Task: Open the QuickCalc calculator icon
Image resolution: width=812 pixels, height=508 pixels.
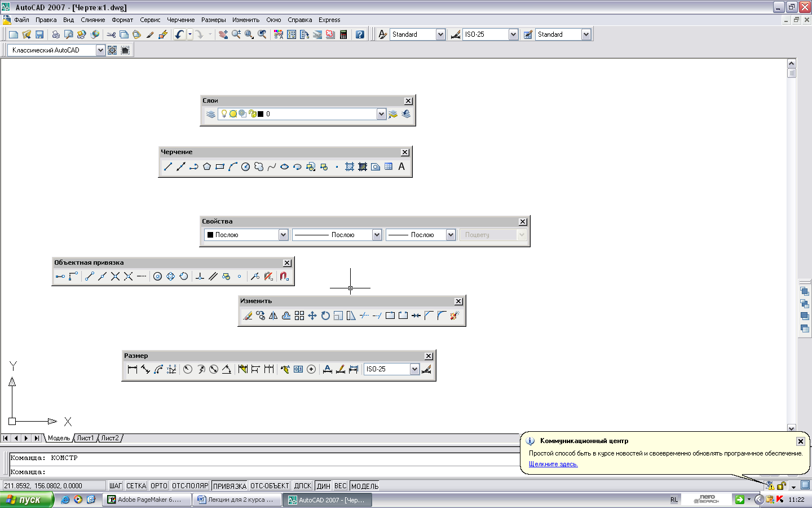Action: [343, 34]
